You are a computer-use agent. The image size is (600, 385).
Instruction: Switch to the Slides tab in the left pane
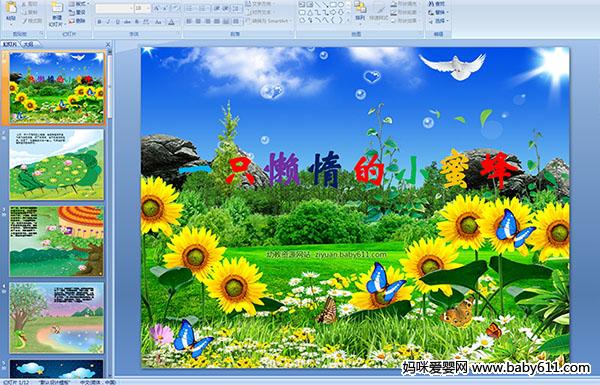tap(10, 44)
